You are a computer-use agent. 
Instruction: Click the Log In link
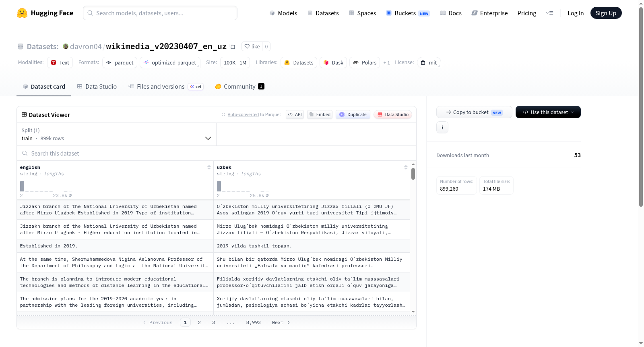pyautogui.click(x=576, y=13)
